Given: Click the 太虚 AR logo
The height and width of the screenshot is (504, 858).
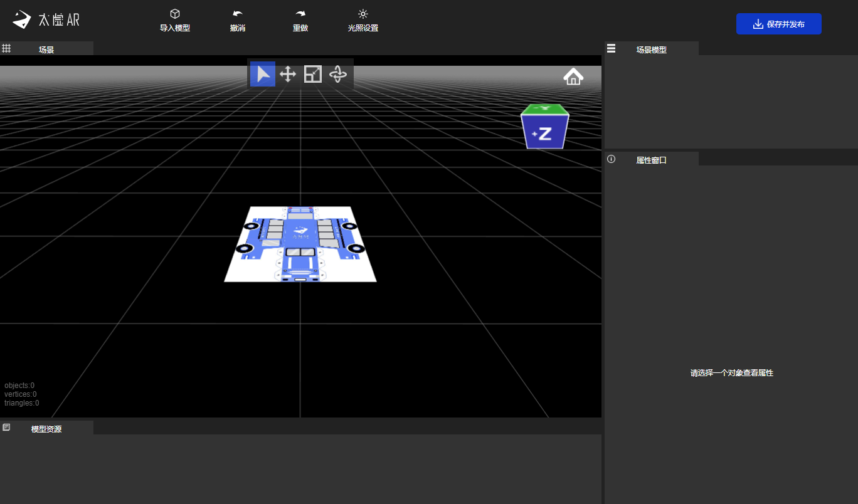Looking at the screenshot, I should coord(46,20).
